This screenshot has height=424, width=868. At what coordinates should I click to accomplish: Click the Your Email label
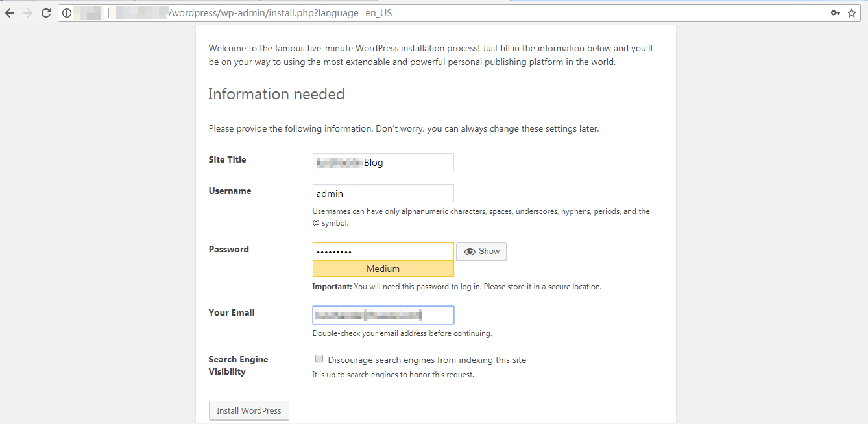pyautogui.click(x=232, y=312)
